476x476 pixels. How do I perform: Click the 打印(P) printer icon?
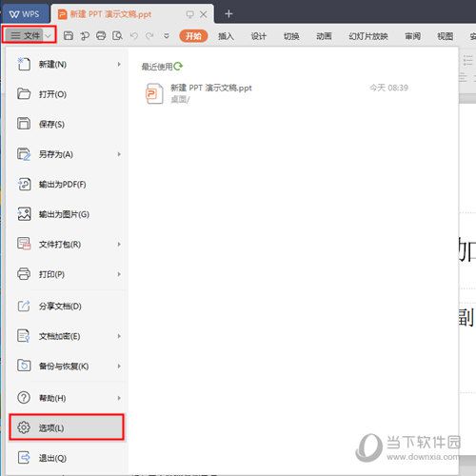pos(24,274)
